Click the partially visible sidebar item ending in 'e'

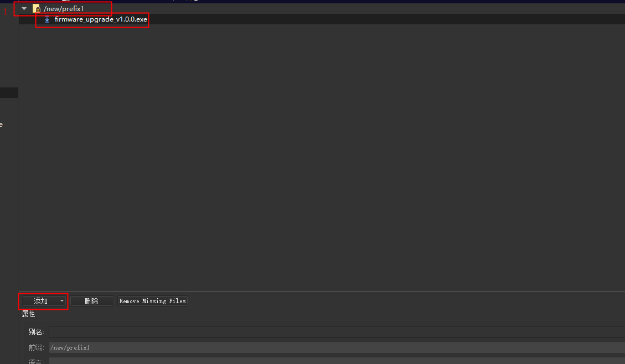click(2, 124)
